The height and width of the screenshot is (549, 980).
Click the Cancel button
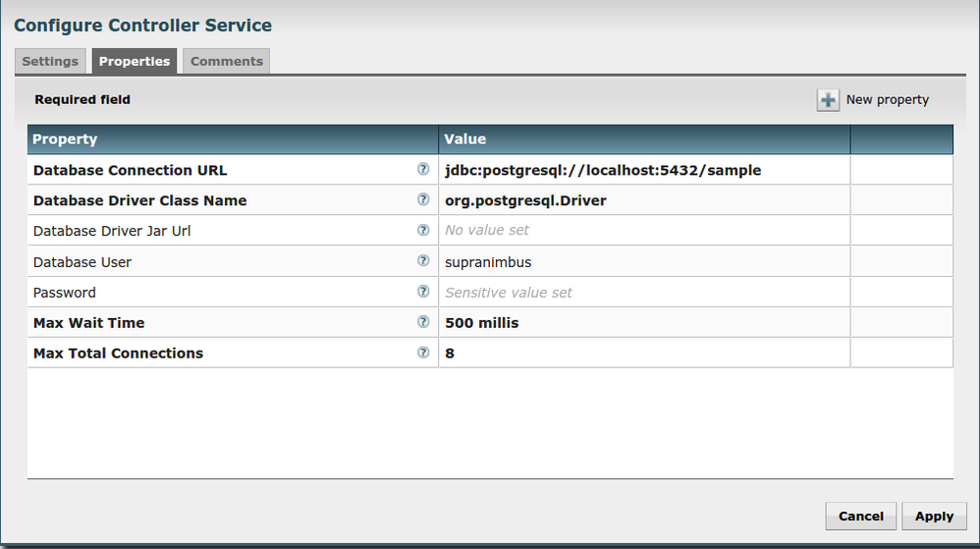[x=861, y=516]
